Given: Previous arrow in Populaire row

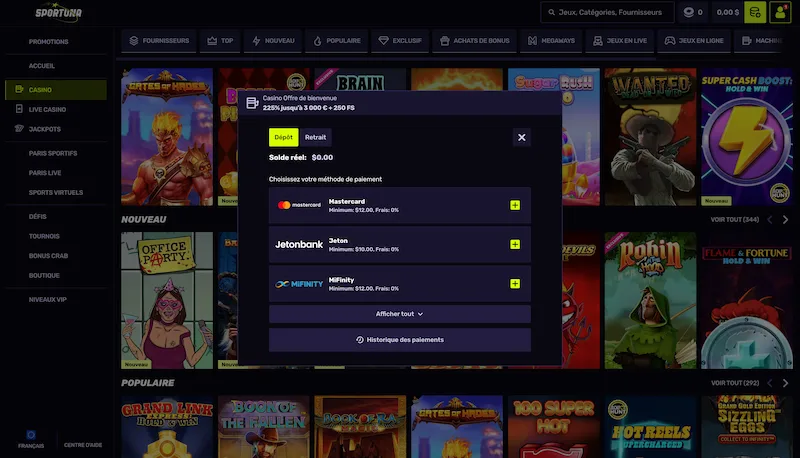Looking at the screenshot, I should coord(770,383).
